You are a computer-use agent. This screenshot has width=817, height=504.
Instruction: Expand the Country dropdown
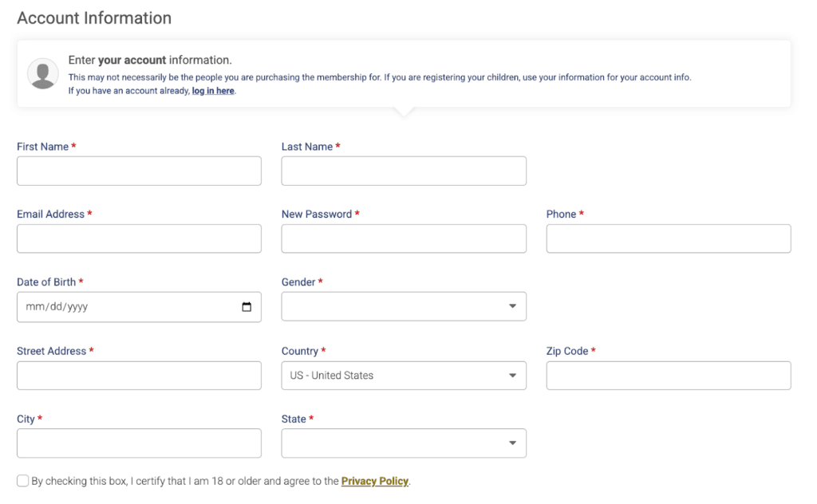click(403, 376)
